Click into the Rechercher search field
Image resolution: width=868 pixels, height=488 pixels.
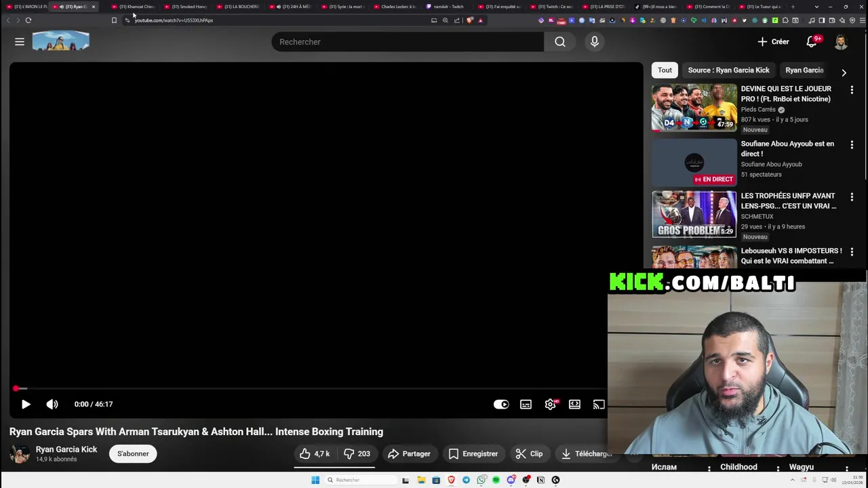(x=407, y=42)
